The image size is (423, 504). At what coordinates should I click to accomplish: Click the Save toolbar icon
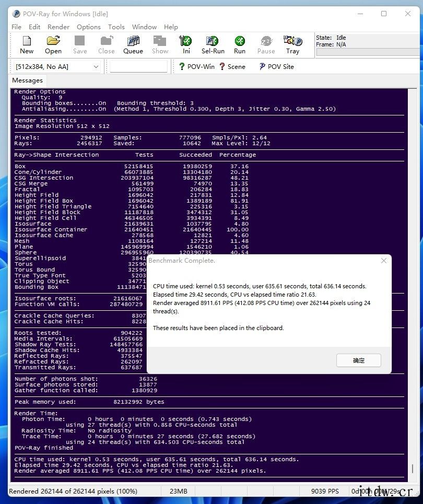coord(80,45)
